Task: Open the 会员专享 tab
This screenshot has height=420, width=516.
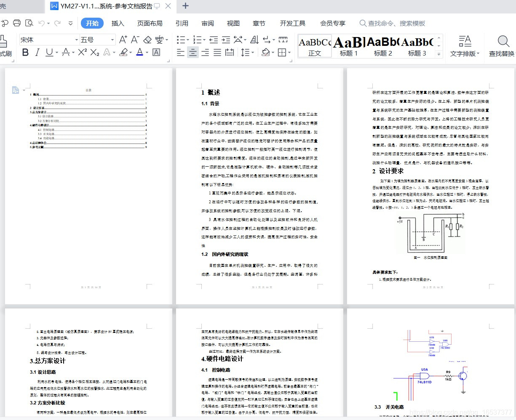Action: 333,23
